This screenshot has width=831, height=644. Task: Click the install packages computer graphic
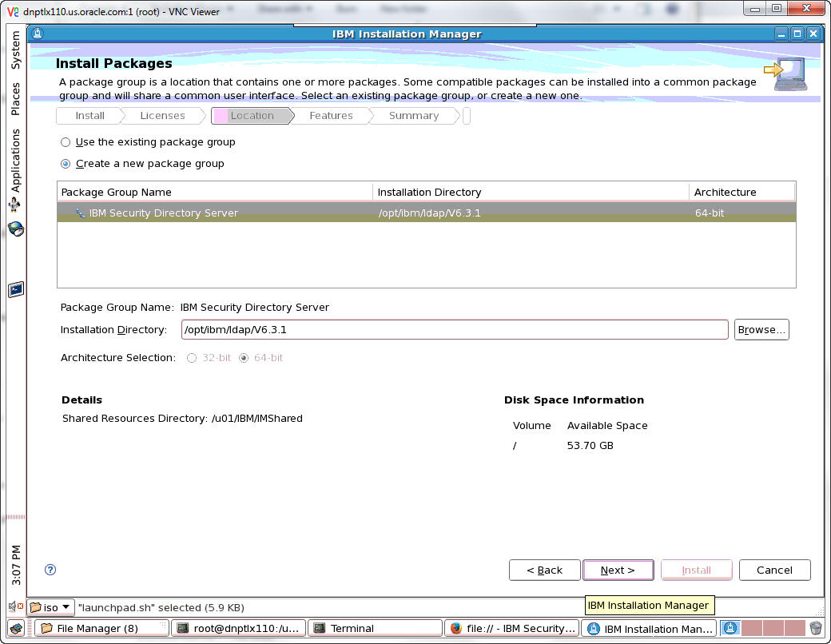(785, 74)
